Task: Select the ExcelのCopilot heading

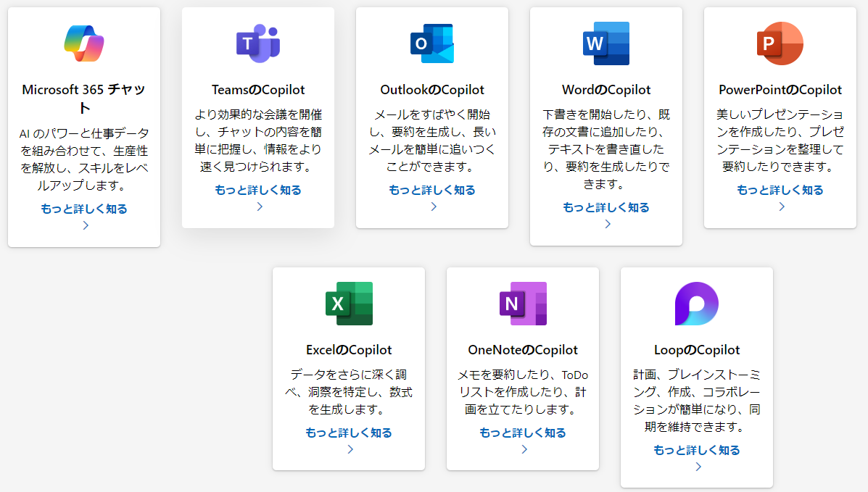Action: click(x=349, y=350)
